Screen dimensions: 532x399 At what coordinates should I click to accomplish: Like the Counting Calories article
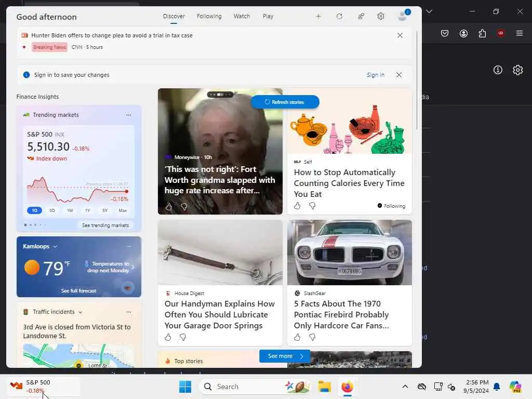297,206
